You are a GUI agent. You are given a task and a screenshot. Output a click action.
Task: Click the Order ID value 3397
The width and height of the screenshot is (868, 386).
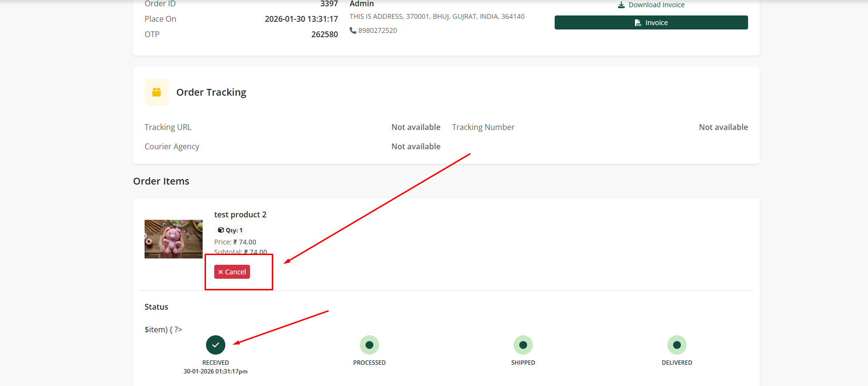click(329, 4)
